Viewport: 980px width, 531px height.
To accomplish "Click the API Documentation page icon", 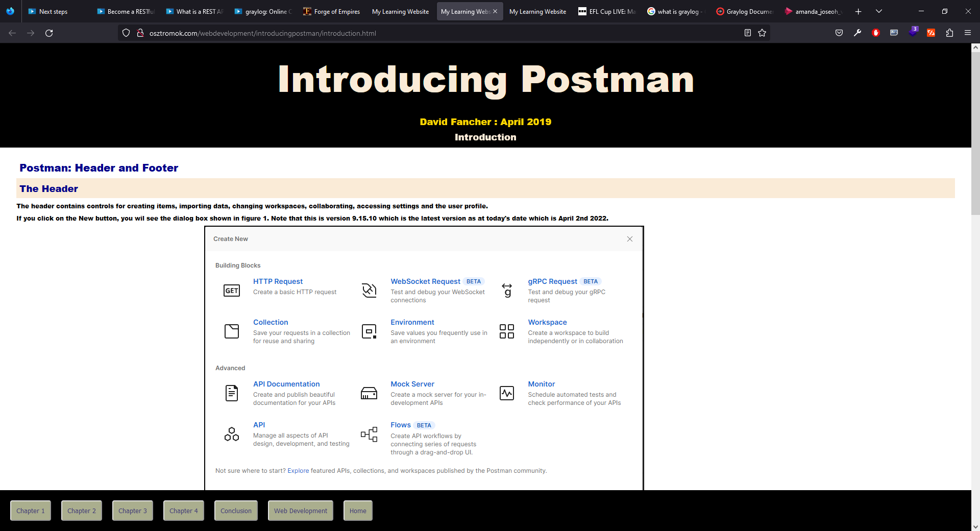I will click(232, 393).
